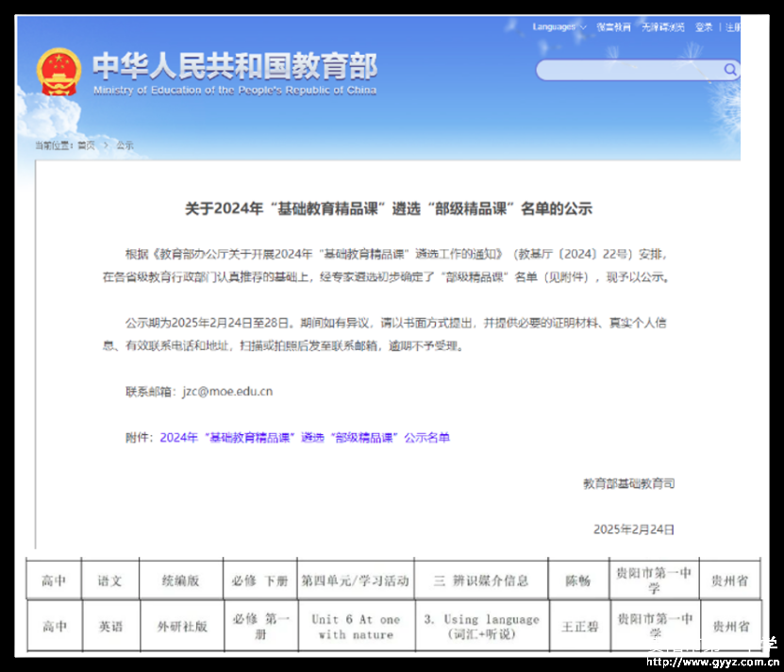The image size is (784, 672).
Task: Click the 语文 table cell
Action: pos(110,580)
